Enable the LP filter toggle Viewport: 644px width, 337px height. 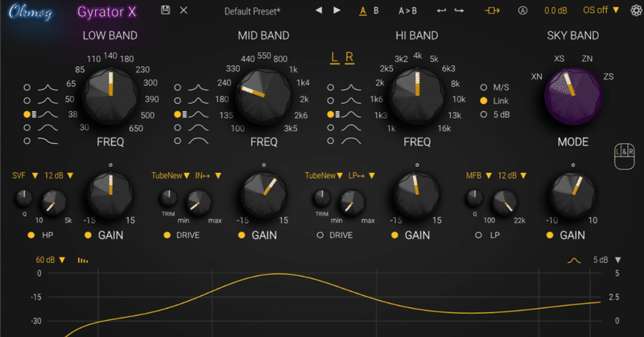pos(478,235)
